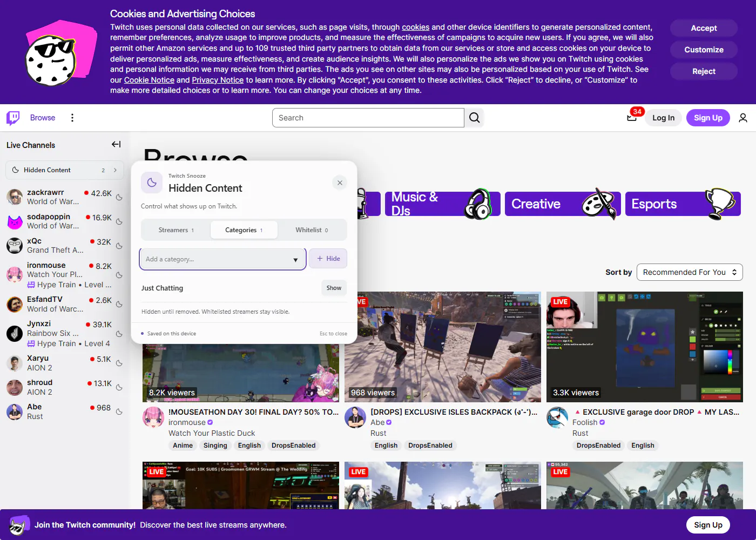Snooze shroud with moon icon
The width and height of the screenshot is (756, 540).
pos(119,388)
